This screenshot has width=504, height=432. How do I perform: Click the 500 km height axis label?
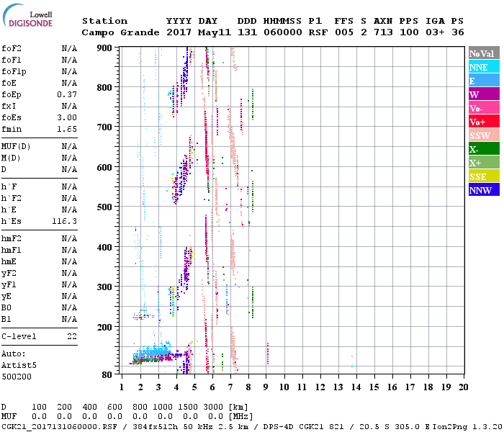104,207
